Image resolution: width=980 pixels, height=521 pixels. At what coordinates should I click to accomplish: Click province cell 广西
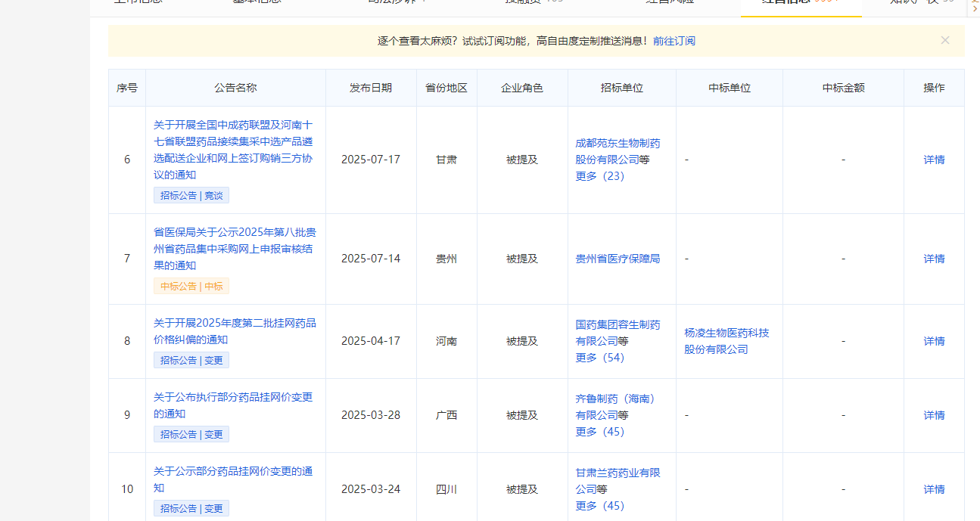coord(446,415)
